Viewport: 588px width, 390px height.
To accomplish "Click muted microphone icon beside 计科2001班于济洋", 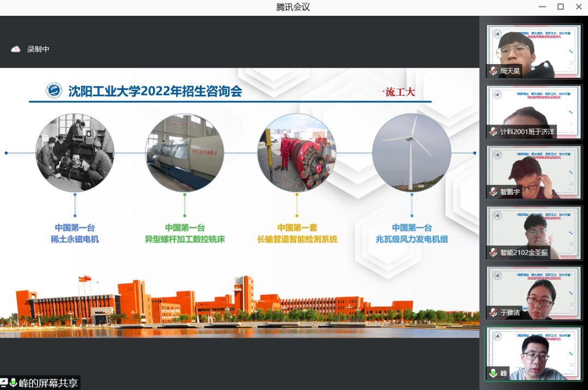I will coord(493,132).
